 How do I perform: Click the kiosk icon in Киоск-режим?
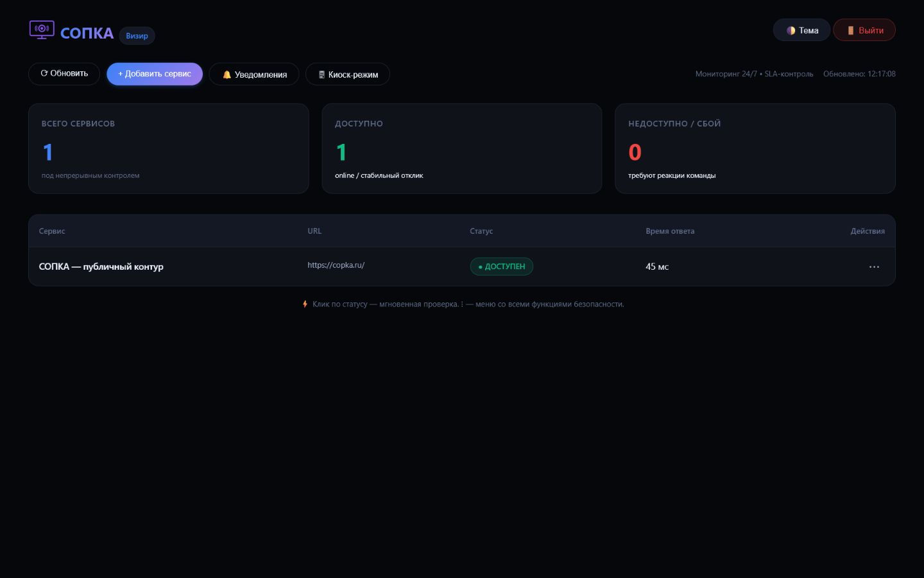(321, 74)
